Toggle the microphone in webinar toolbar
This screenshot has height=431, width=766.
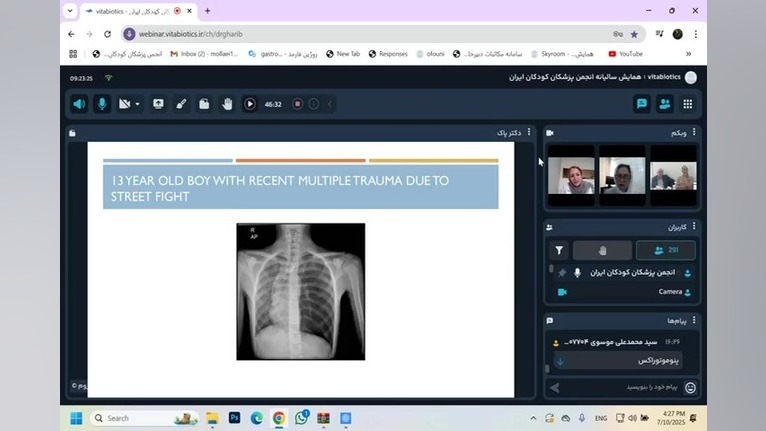point(102,104)
